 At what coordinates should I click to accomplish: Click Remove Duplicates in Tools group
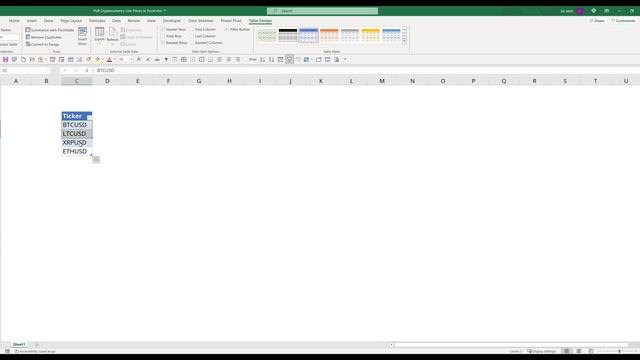point(44,37)
